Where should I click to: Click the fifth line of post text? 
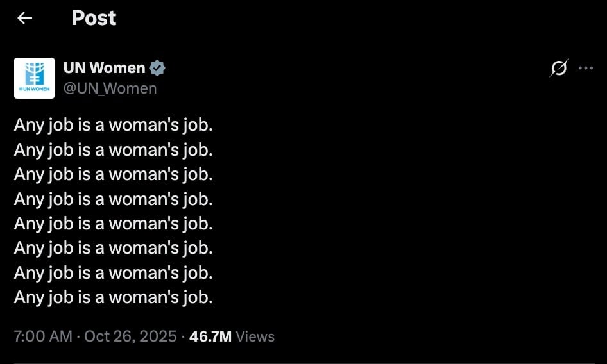[113, 223]
